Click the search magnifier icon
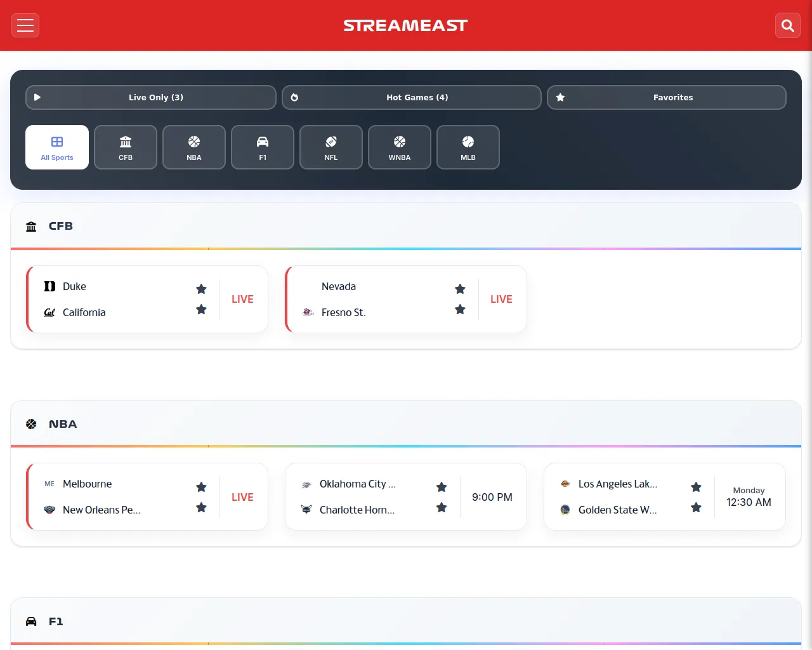Image resolution: width=812 pixels, height=650 pixels. (x=787, y=25)
